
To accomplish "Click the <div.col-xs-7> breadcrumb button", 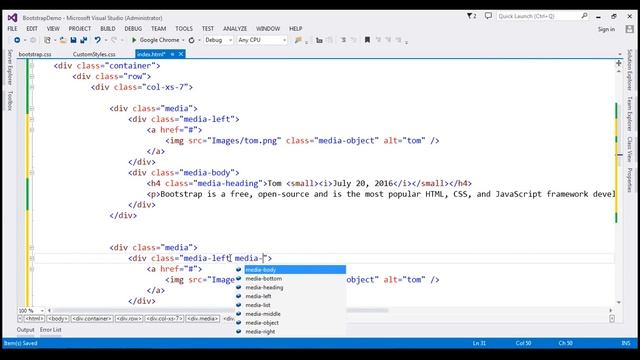I will [x=164, y=318].
